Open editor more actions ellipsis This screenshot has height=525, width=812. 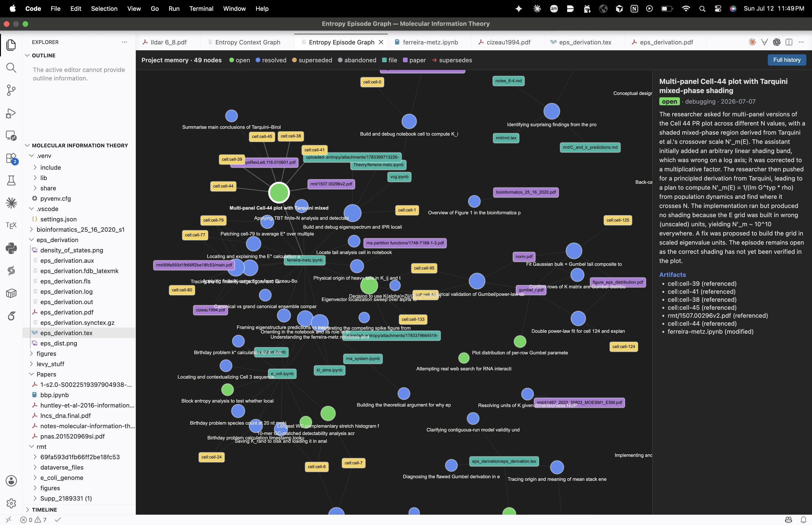[801, 42]
